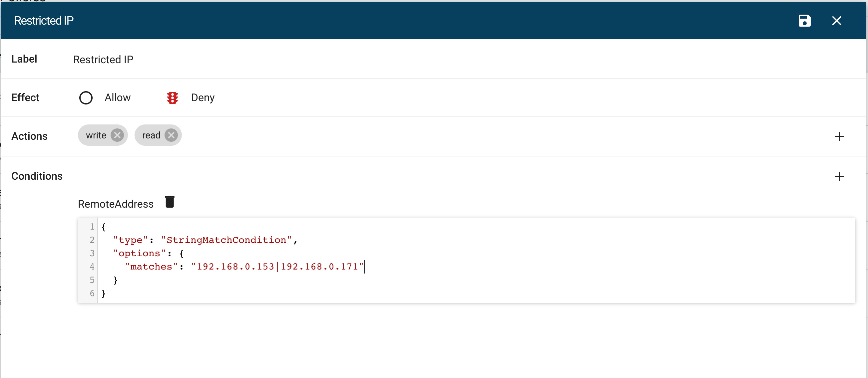Close the Restricted IP dialog

pos(836,21)
